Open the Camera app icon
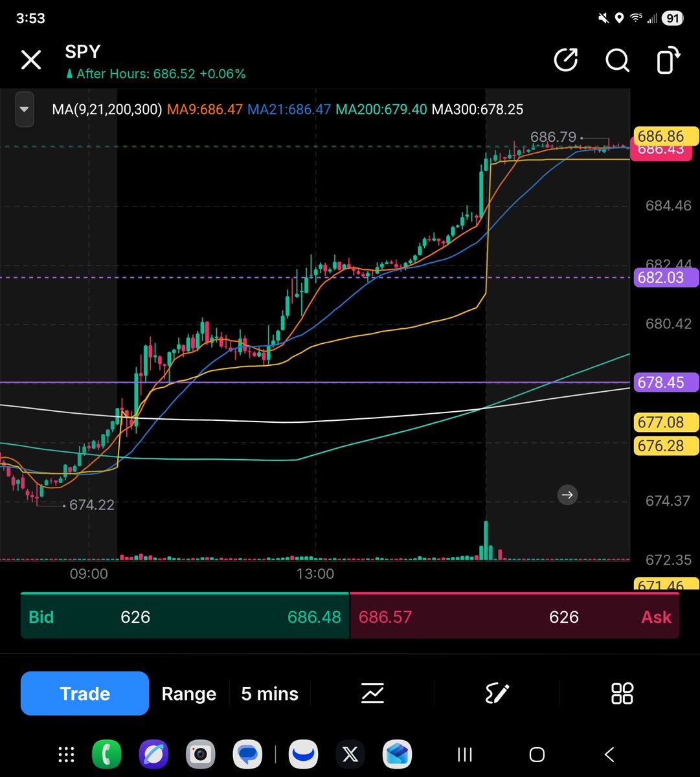 [201, 754]
